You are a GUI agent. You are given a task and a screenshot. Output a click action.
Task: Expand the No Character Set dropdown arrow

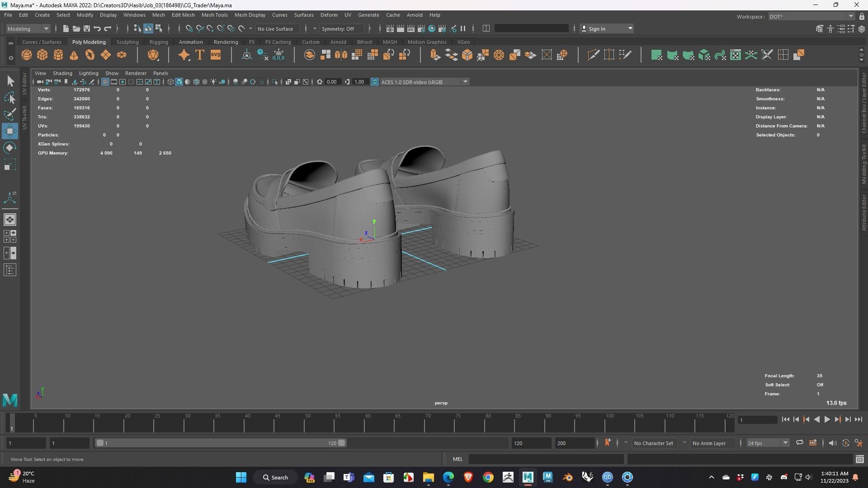(x=626, y=443)
